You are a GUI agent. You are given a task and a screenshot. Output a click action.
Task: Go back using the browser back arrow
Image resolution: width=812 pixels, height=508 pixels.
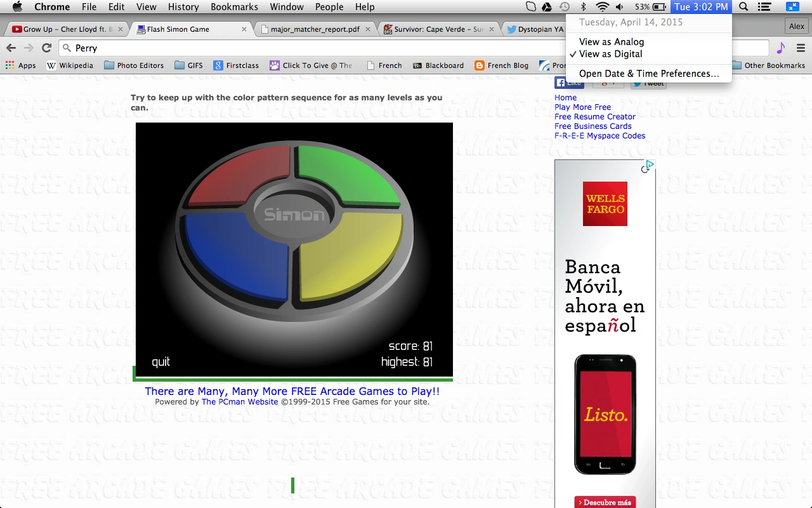click(x=11, y=48)
